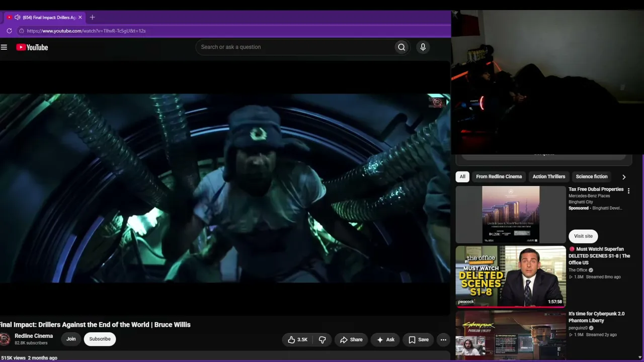Visit site for the Dubai properties ad

(583, 236)
